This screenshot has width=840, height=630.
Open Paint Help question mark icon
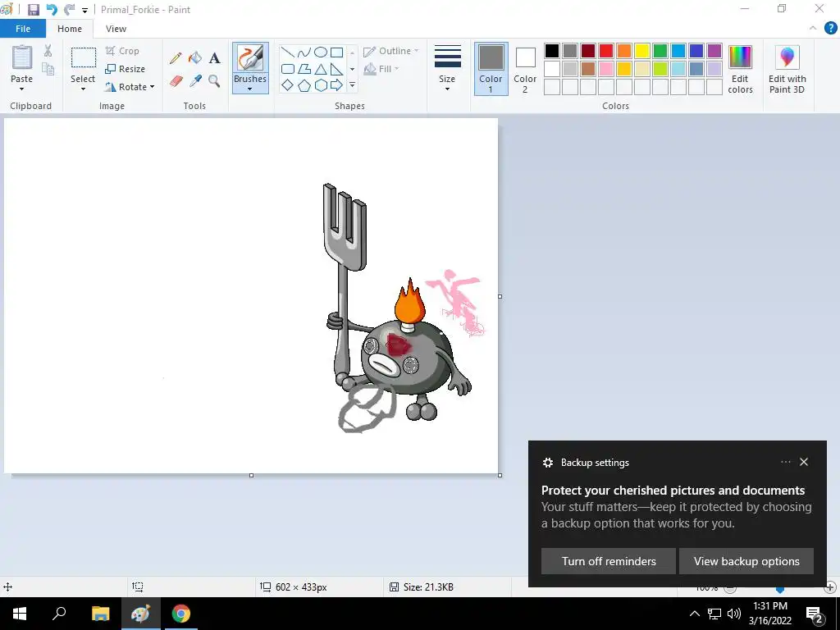click(830, 29)
